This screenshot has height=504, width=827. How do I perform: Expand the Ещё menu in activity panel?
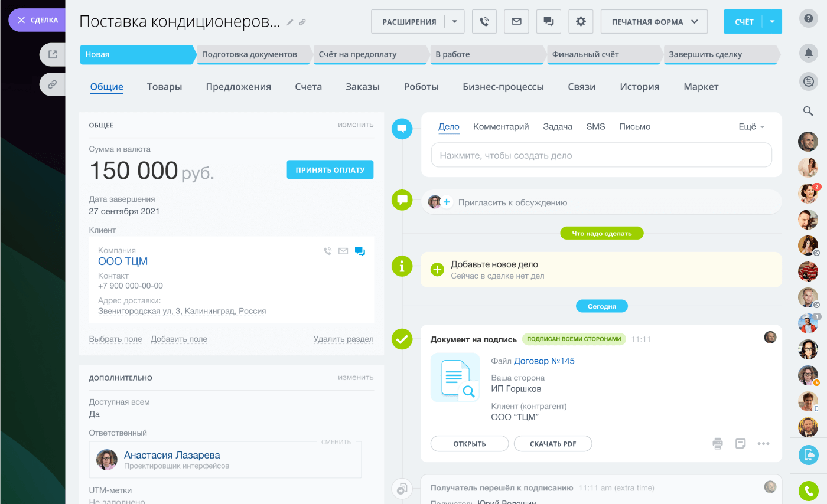coord(751,127)
